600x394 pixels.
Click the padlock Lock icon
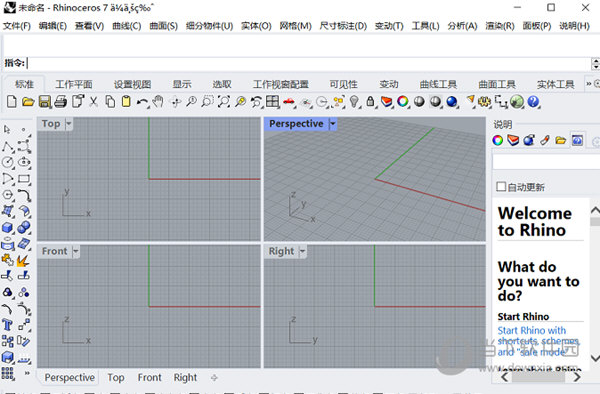tap(370, 102)
